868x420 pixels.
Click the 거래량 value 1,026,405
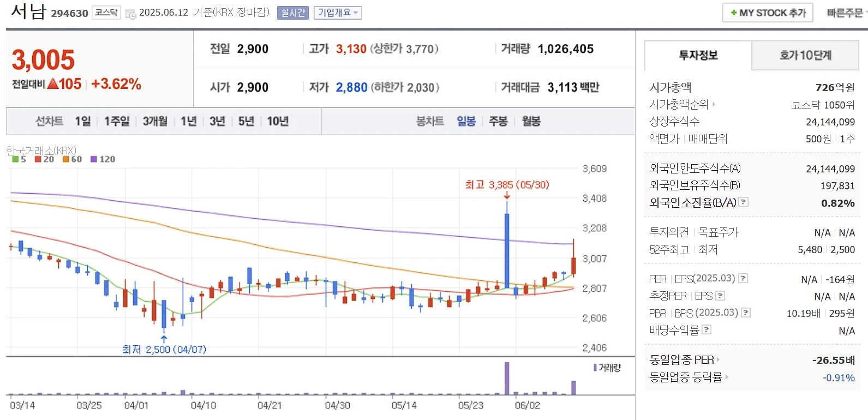[x=566, y=49]
